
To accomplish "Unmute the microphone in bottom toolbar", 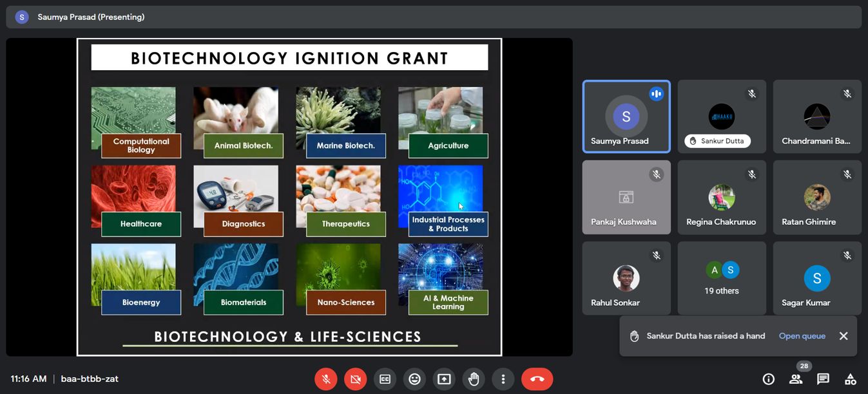I will pyautogui.click(x=326, y=379).
